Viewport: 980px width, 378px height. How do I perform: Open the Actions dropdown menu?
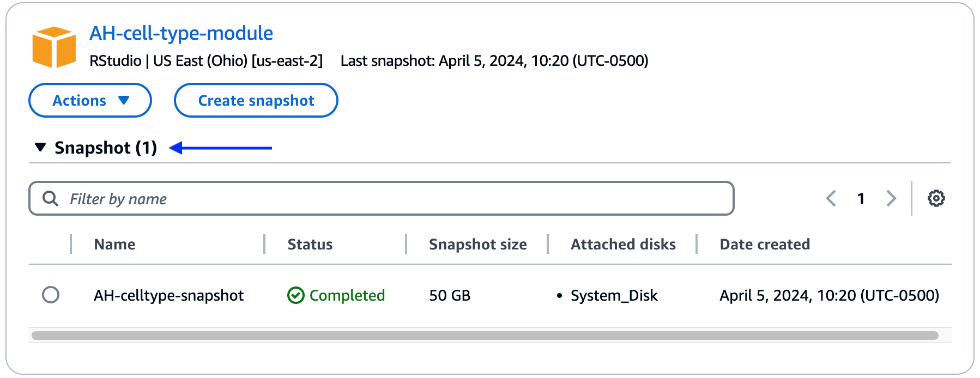[90, 100]
